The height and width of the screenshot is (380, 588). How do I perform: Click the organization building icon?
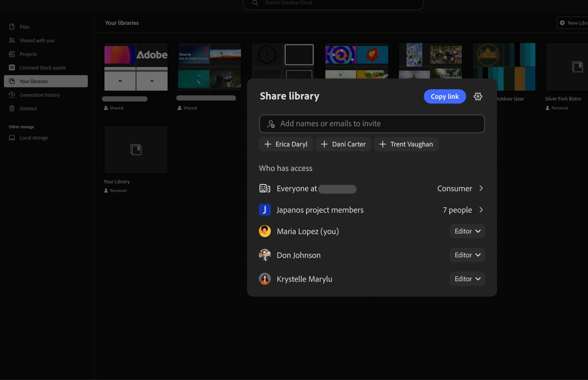point(265,188)
